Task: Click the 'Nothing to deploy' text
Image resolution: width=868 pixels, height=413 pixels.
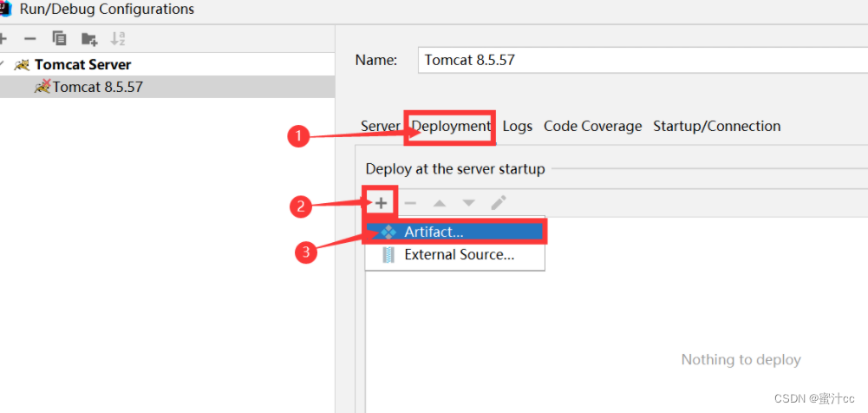Action: tap(741, 360)
